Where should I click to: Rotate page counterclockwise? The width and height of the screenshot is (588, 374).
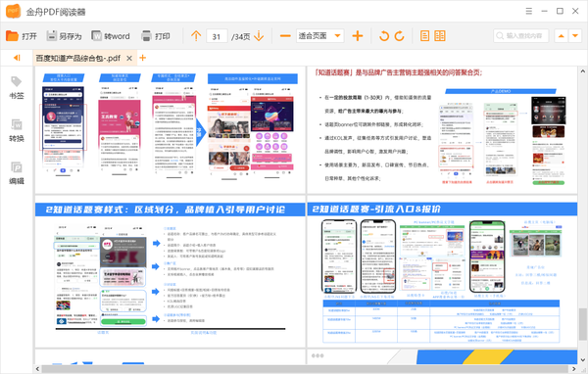click(384, 36)
